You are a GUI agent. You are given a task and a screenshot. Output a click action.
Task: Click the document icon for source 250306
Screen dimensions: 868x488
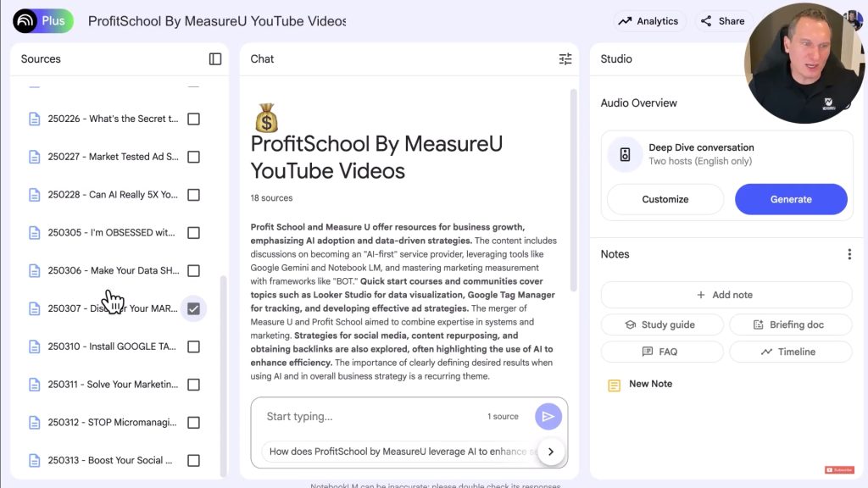click(34, 270)
